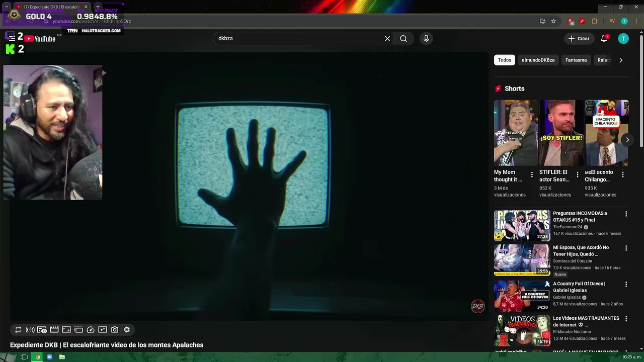
Task: Visit Gabriel Iglesias channel name
Action: point(567,297)
